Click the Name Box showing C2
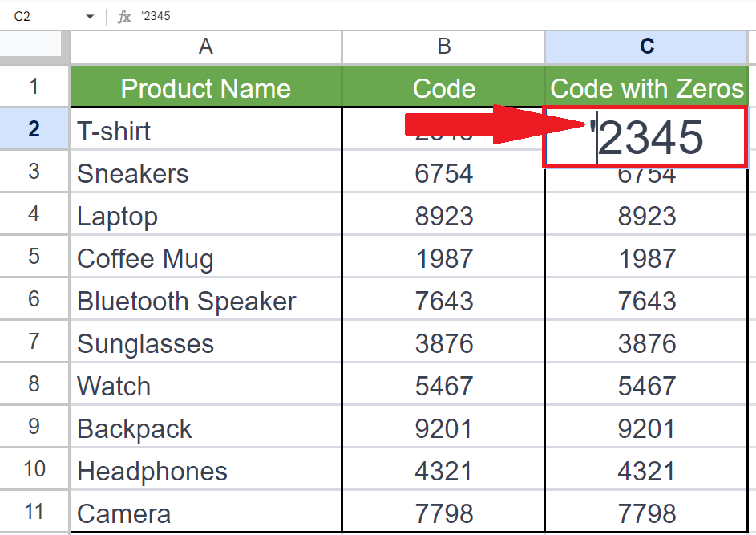The width and height of the screenshot is (756, 535). (x=32, y=14)
